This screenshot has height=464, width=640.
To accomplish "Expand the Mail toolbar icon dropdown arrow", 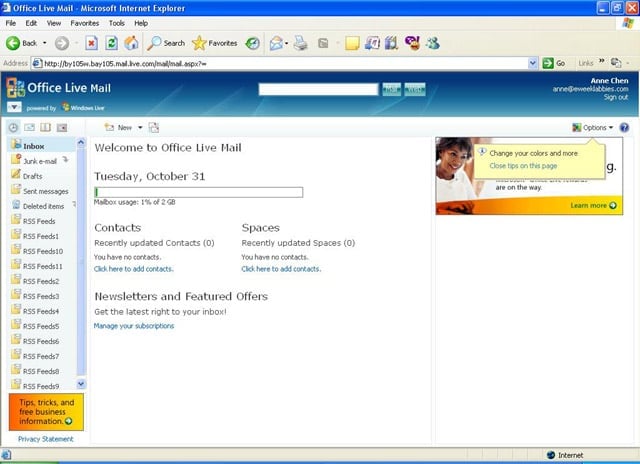I will (x=287, y=43).
